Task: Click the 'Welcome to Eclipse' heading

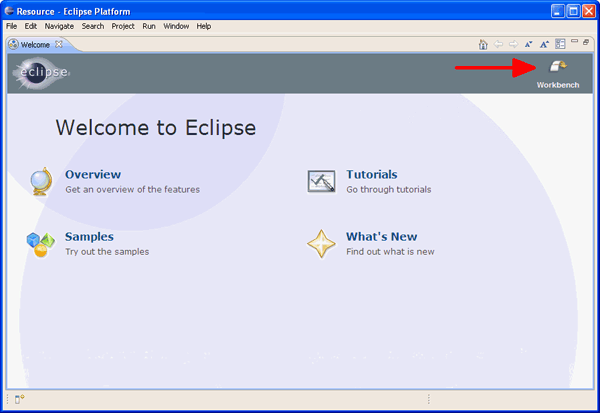Action: (x=156, y=127)
